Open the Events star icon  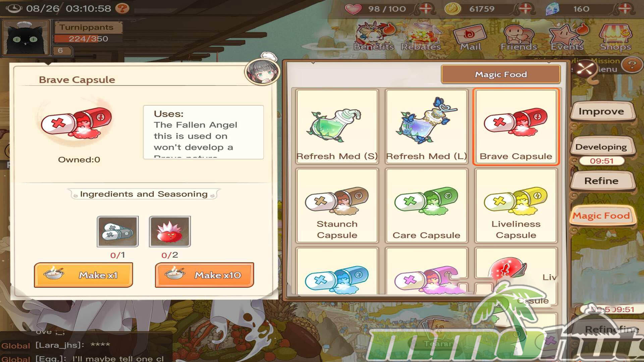[567, 37]
